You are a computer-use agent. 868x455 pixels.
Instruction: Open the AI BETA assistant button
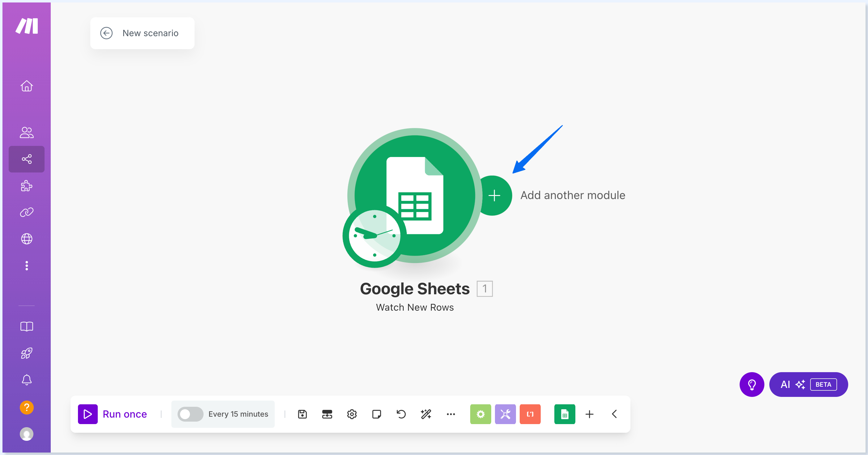(808, 384)
